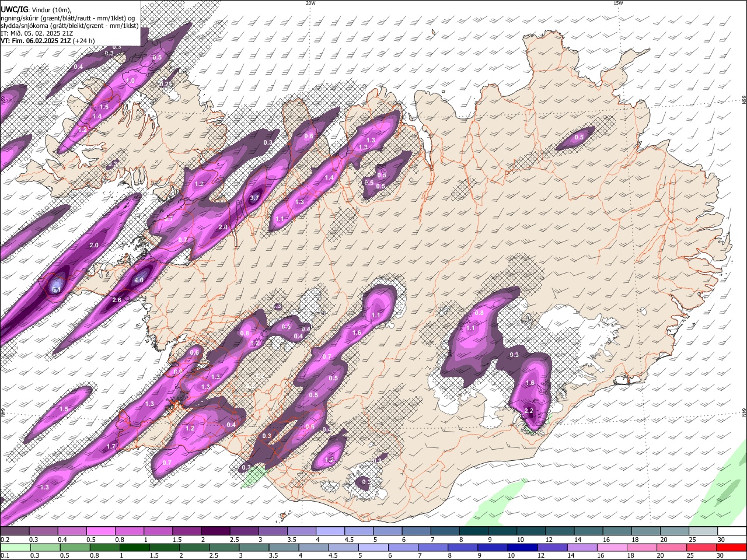Select the light gray 25 swatch in the upper legend row
The height and width of the screenshot is (560, 747).
tap(703, 531)
